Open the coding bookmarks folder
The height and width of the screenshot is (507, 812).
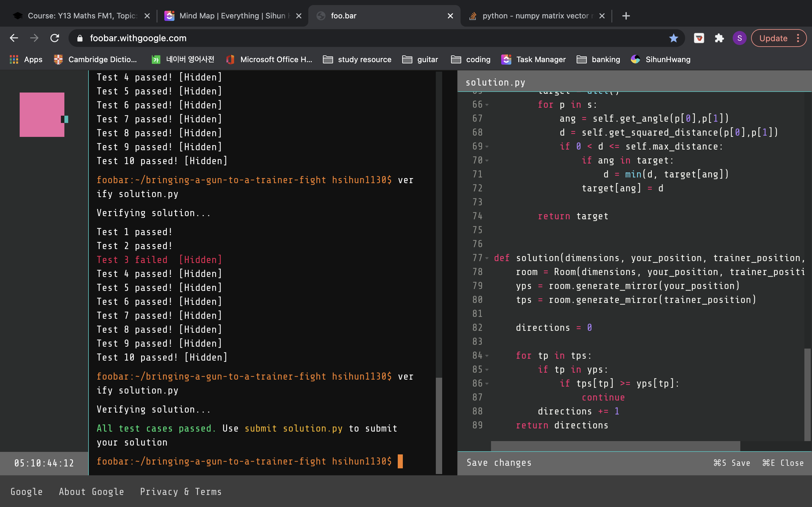[x=471, y=60]
